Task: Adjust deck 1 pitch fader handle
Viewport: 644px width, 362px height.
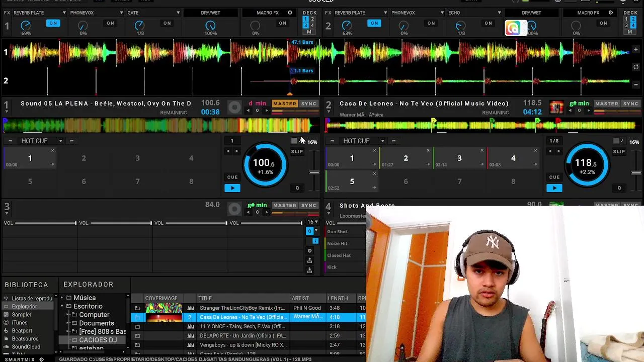Action: click(314, 172)
